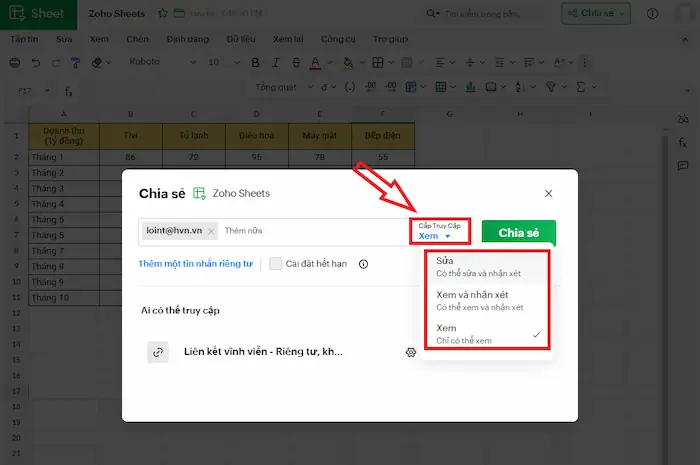Open the comments side panel icon
Viewport: 700px width, 465px height.
point(683,166)
